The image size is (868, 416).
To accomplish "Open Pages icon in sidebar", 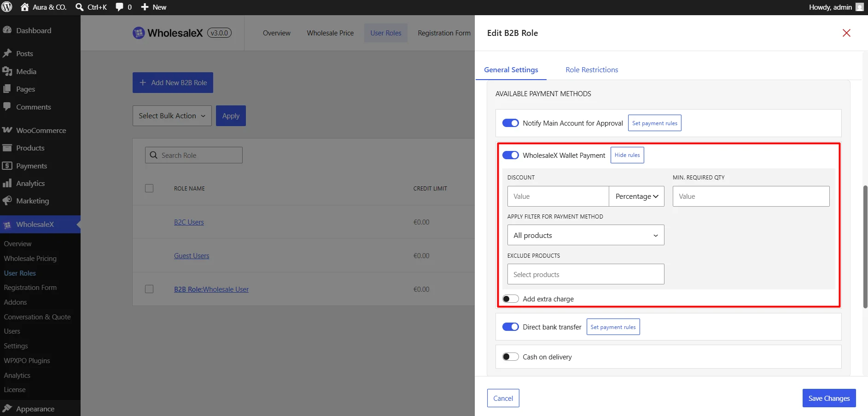I will click(x=7, y=89).
